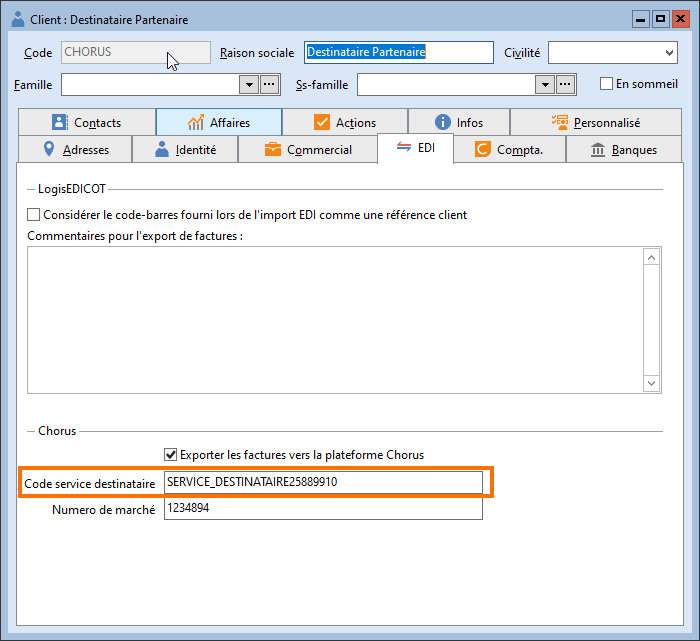700x641 pixels.
Task: Click the Raison sociale field
Action: [399, 53]
